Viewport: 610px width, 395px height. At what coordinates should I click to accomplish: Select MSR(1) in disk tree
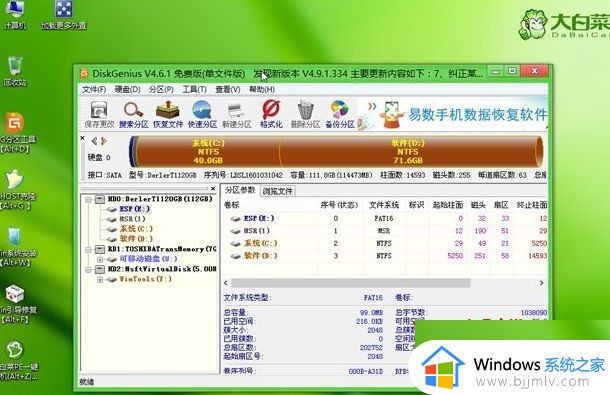click(x=132, y=219)
